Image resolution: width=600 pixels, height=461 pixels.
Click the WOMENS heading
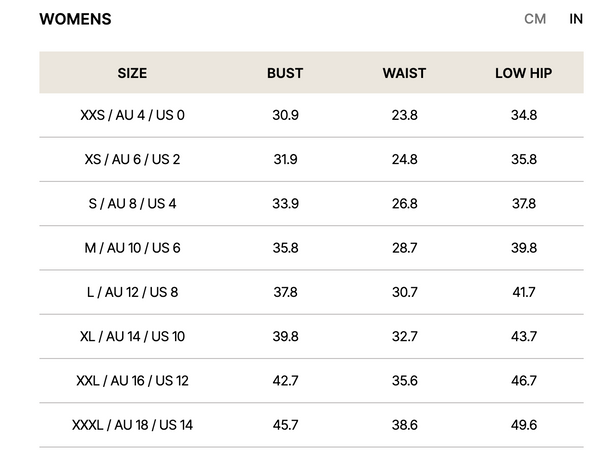tap(75, 19)
